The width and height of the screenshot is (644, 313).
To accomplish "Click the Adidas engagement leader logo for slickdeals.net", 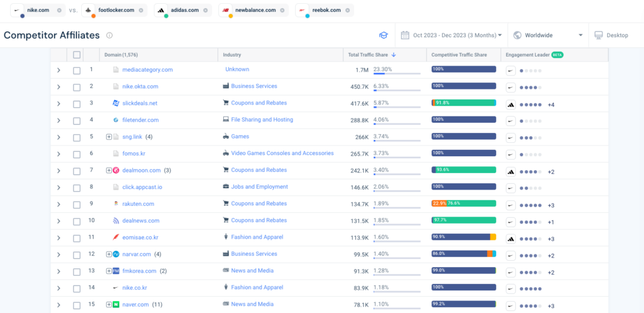I will [x=511, y=104].
